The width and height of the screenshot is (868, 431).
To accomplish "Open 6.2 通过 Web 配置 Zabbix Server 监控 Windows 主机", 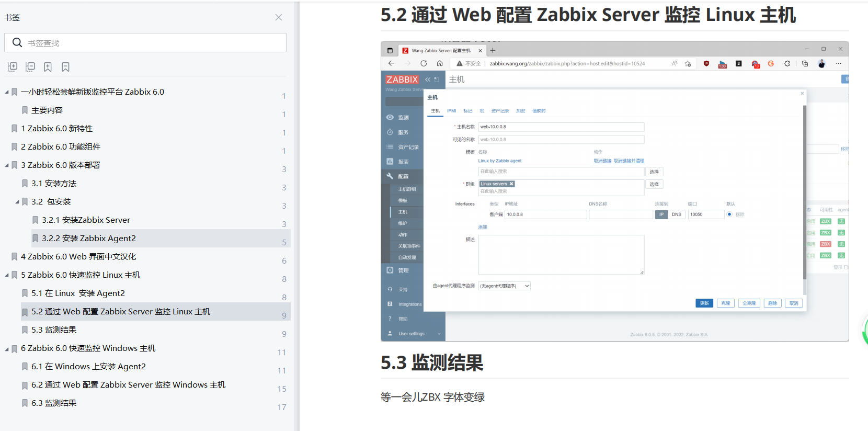I will click(x=129, y=385).
